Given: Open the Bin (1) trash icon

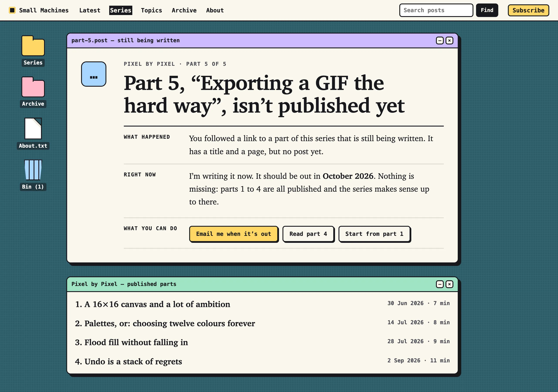Looking at the screenshot, I should coord(33,169).
